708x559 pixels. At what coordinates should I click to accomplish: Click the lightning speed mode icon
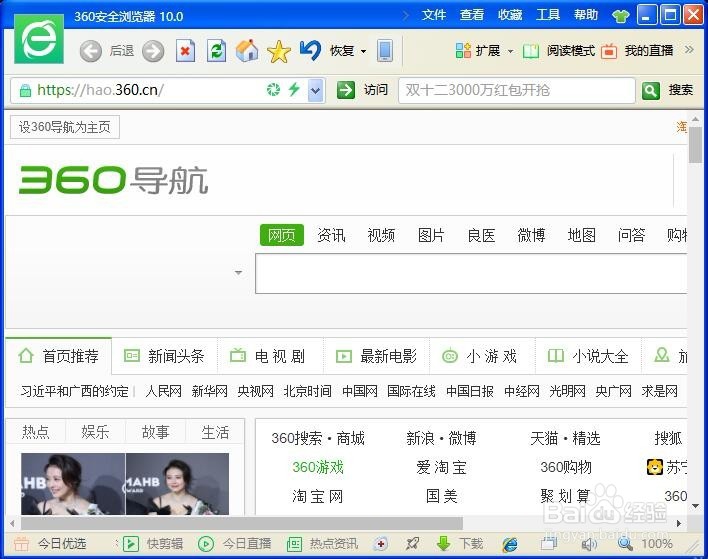coord(294,89)
